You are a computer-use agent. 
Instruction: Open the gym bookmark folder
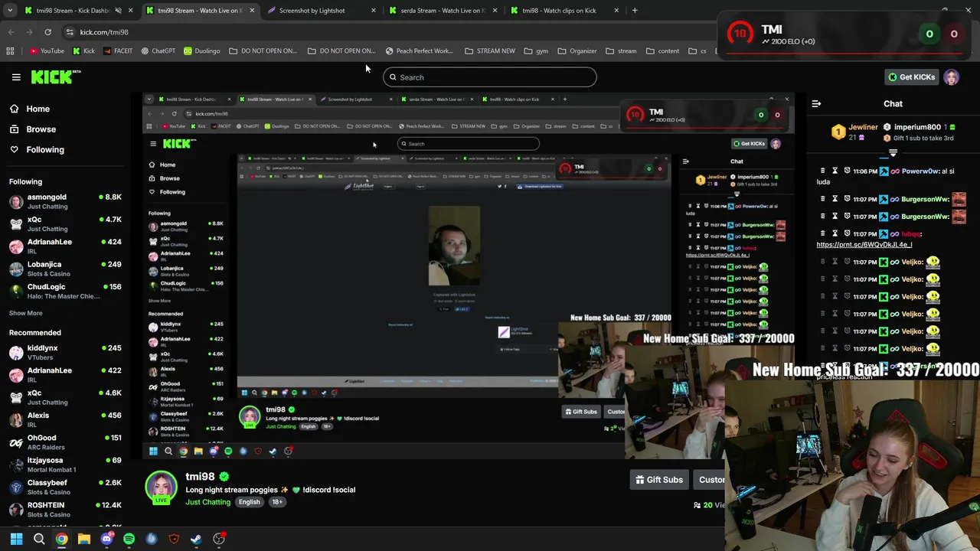coord(536,51)
